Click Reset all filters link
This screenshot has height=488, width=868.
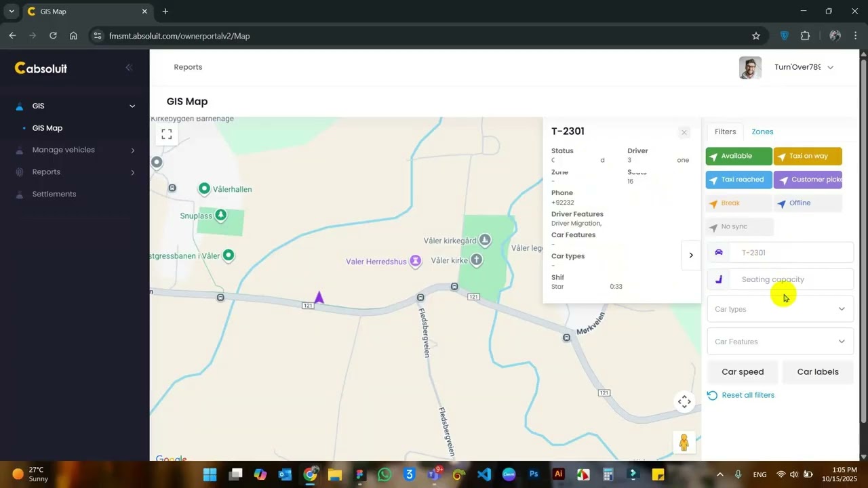748,395
